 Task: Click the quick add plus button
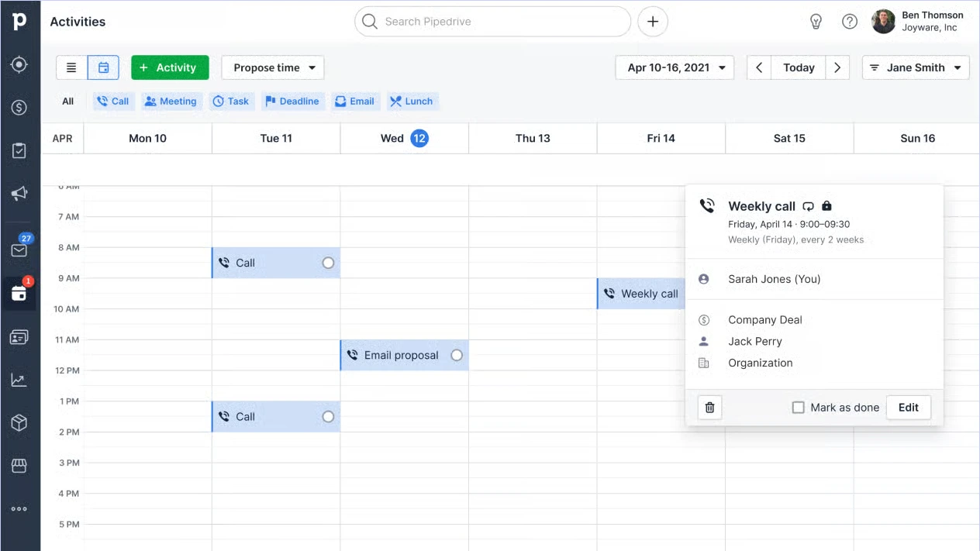coord(653,22)
